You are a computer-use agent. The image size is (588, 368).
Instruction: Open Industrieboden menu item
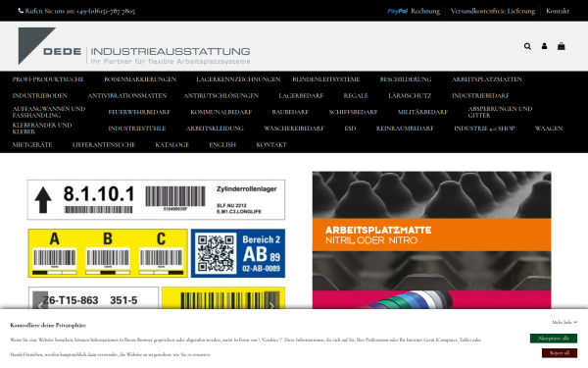[x=40, y=96]
